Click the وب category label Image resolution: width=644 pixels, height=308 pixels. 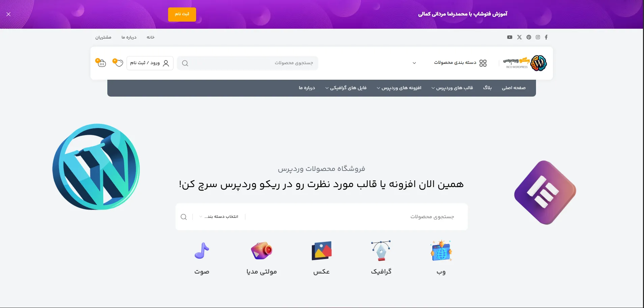coord(441,272)
